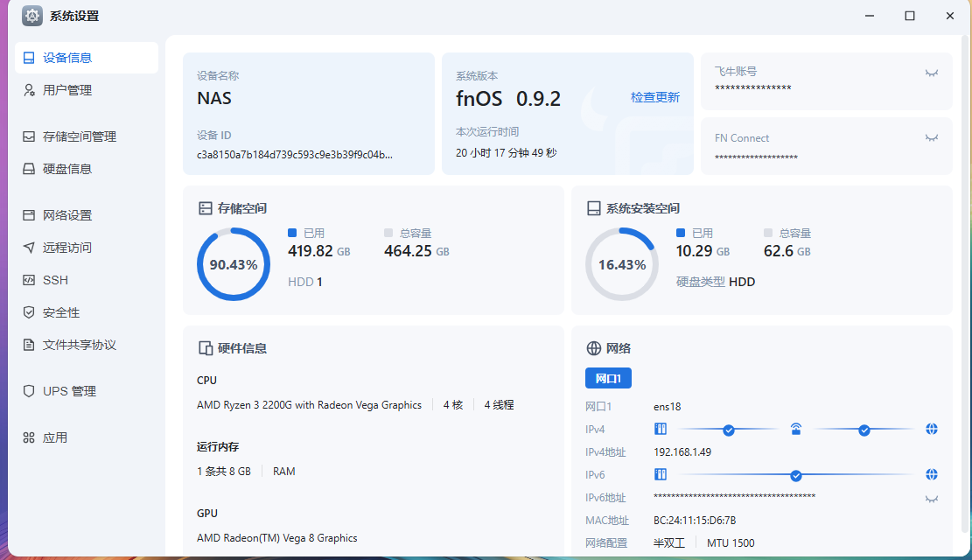
Task: Click the network globe header icon
Action: [x=593, y=348]
